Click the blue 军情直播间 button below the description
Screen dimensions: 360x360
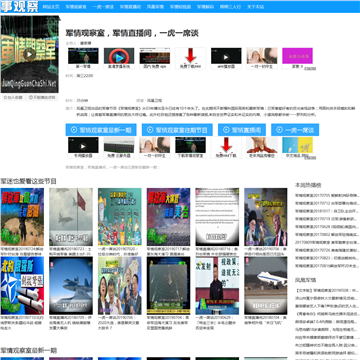point(242,130)
